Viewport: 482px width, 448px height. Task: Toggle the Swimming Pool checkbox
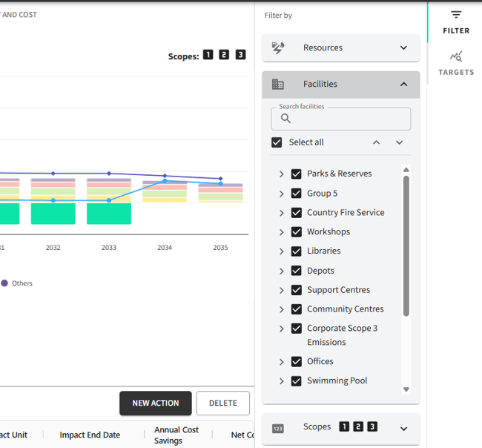pos(297,381)
